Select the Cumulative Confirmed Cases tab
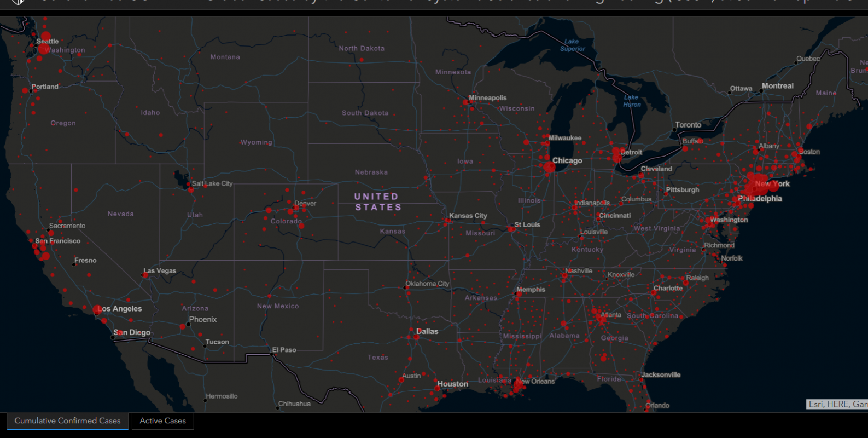This screenshot has width=868, height=438. point(67,421)
